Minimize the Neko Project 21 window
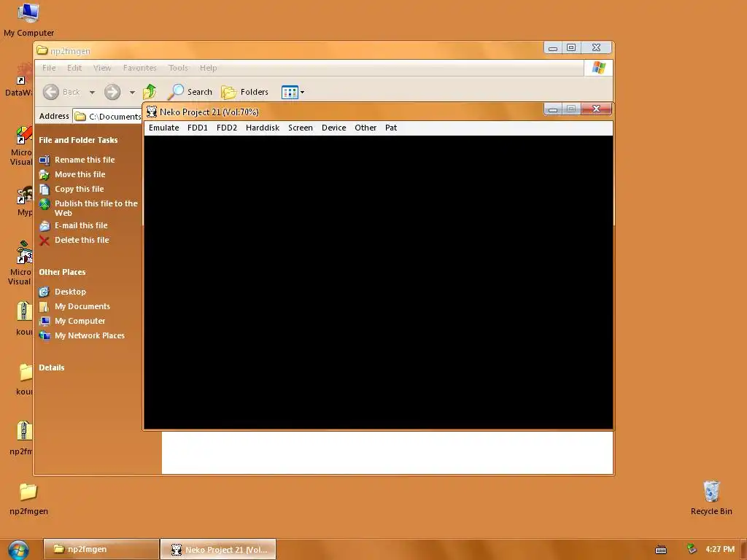Image resolution: width=747 pixels, height=560 pixels. (553, 109)
